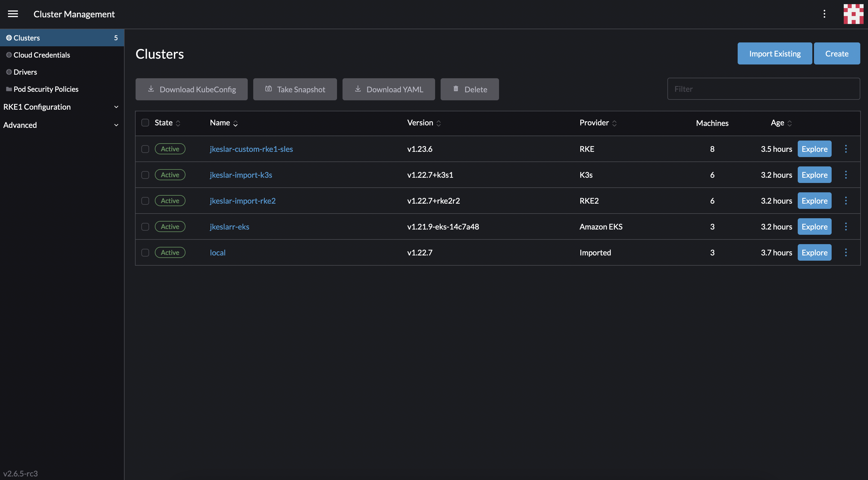
Task: Check the local cluster row checkbox
Action: (x=145, y=253)
